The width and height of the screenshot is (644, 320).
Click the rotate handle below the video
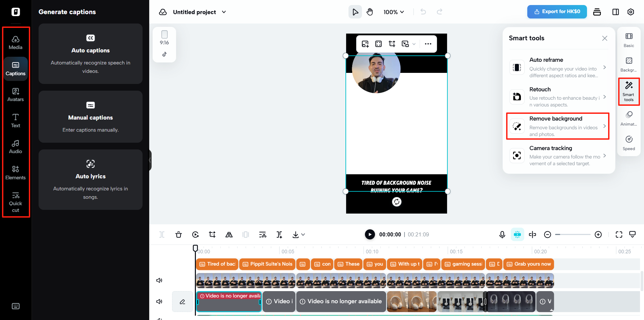coord(397,202)
